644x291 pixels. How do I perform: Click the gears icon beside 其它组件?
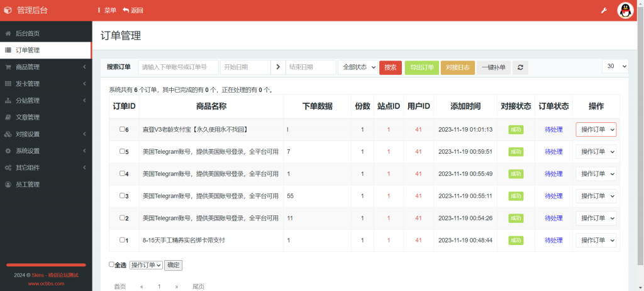[8, 168]
